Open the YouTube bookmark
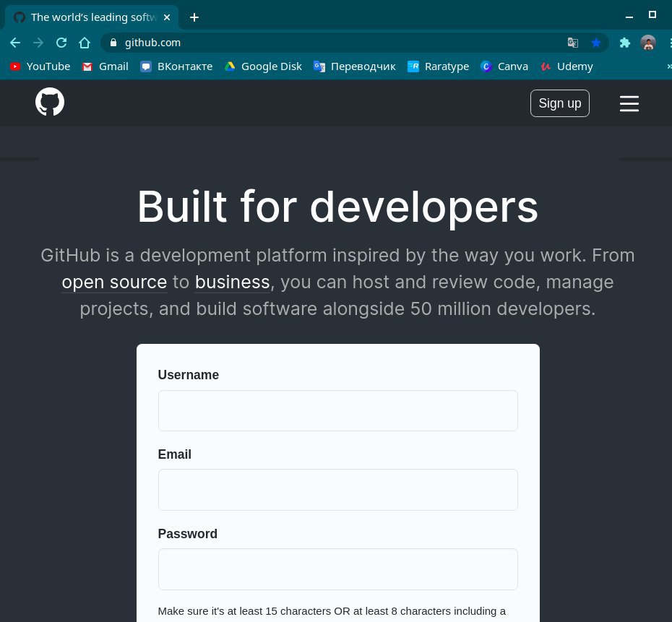 tap(40, 66)
